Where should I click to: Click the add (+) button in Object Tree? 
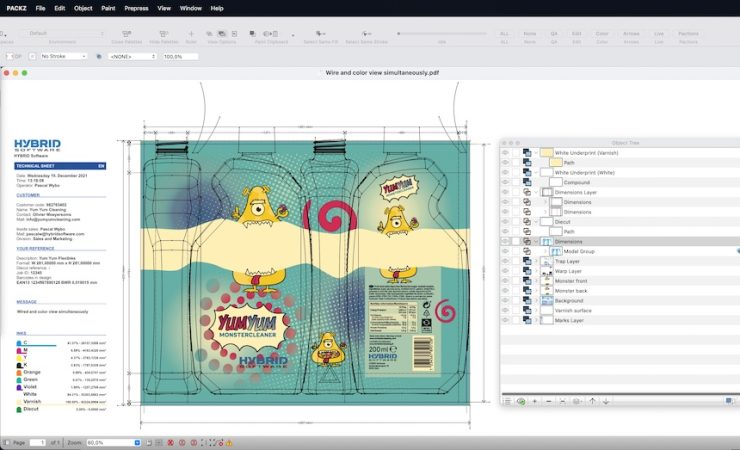point(535,401)
